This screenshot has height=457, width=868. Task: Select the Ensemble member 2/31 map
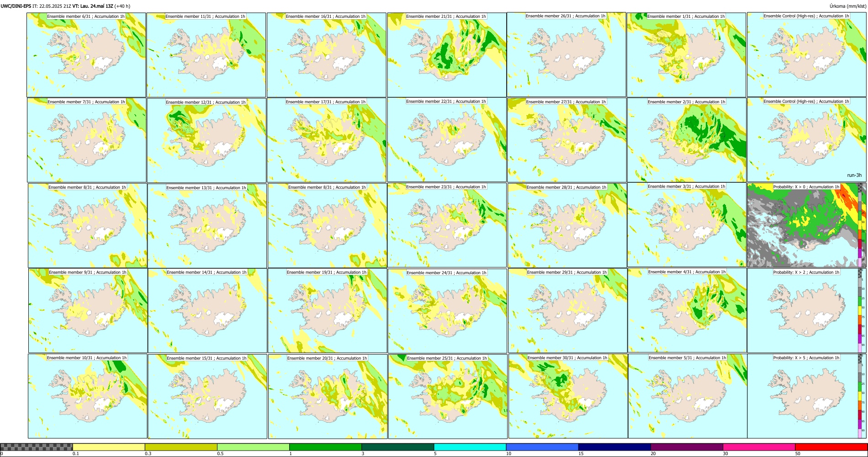687,140
